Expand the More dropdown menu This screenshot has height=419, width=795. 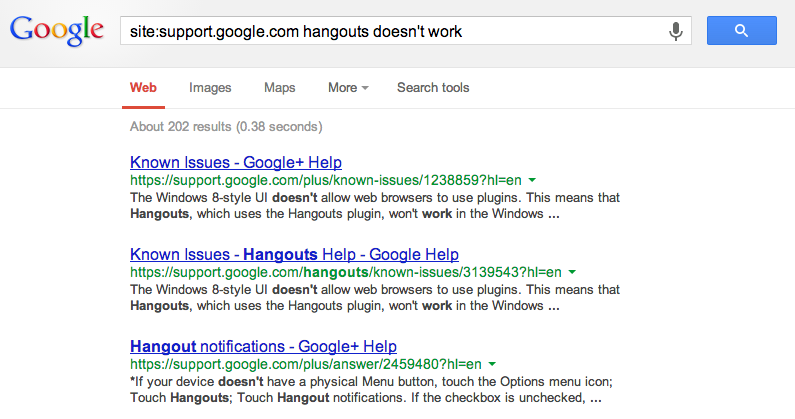point(348,88)
